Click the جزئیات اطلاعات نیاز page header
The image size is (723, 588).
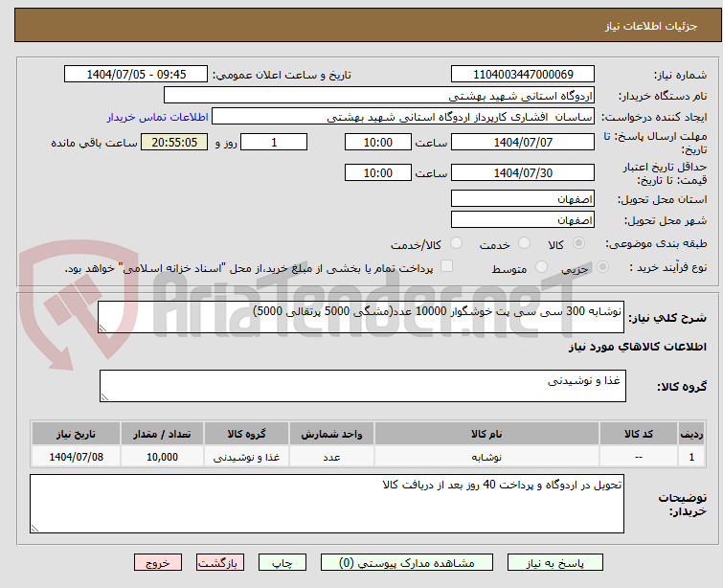(650, 26)
